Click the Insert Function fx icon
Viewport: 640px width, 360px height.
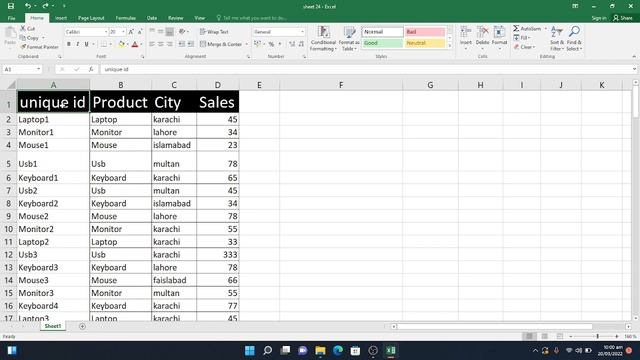(91, 69)
